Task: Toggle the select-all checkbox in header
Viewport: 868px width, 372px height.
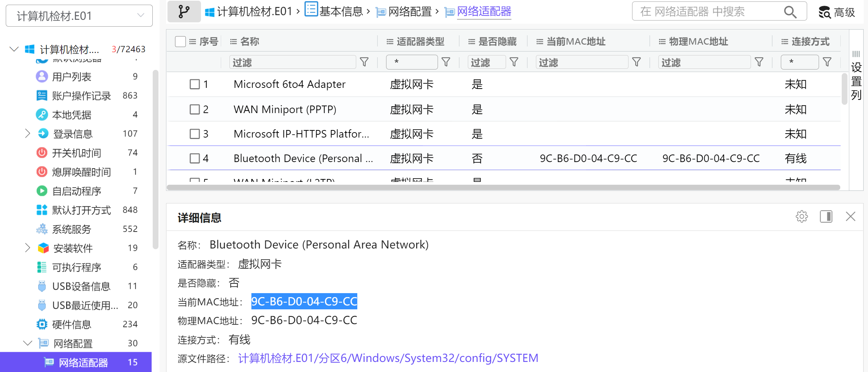Action: point(180,42)
